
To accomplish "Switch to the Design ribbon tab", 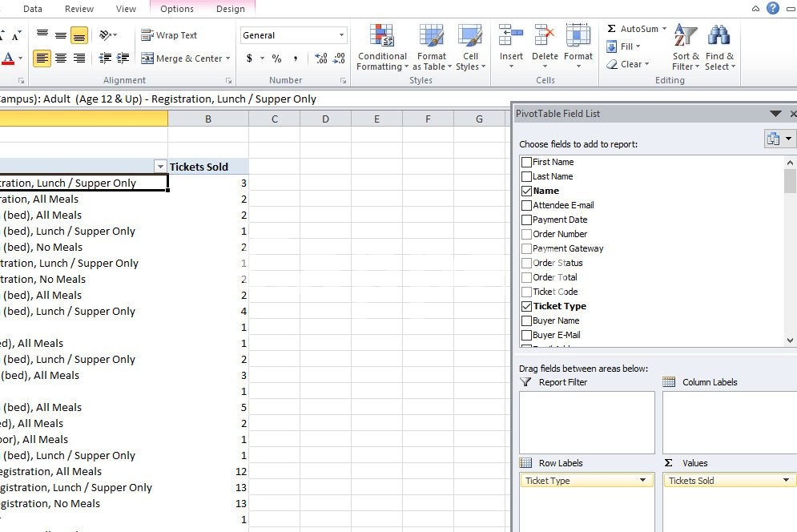I will [231, 9].
